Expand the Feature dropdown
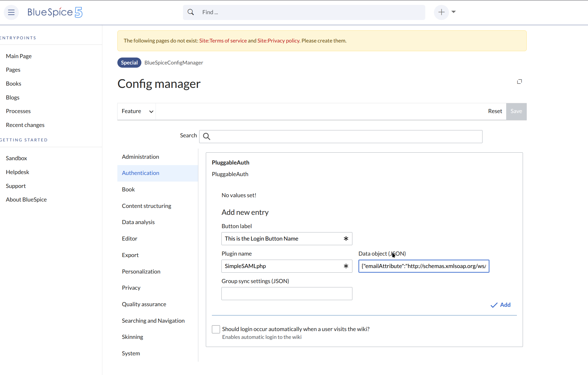 tap(137, 111)
